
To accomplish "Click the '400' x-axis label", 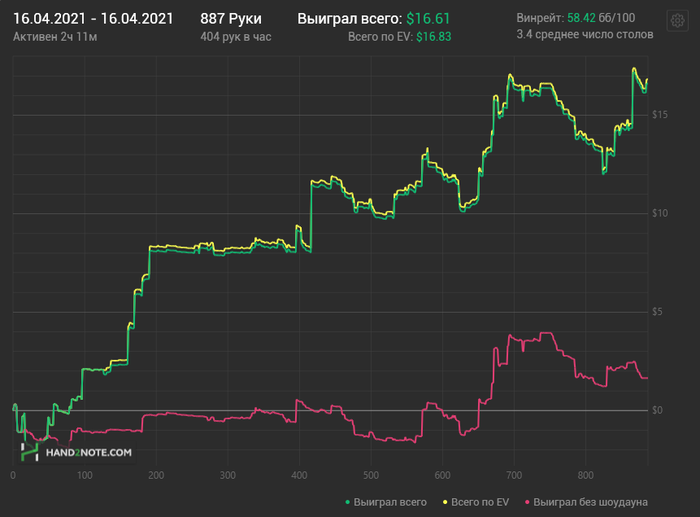I will point(299,475).
